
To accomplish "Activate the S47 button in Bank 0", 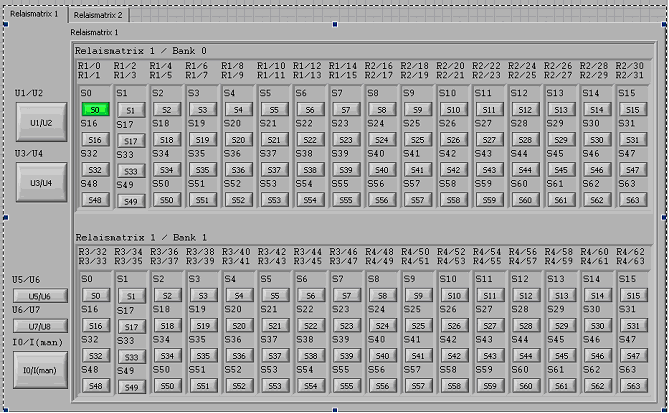I will click(x=633, y=170).
